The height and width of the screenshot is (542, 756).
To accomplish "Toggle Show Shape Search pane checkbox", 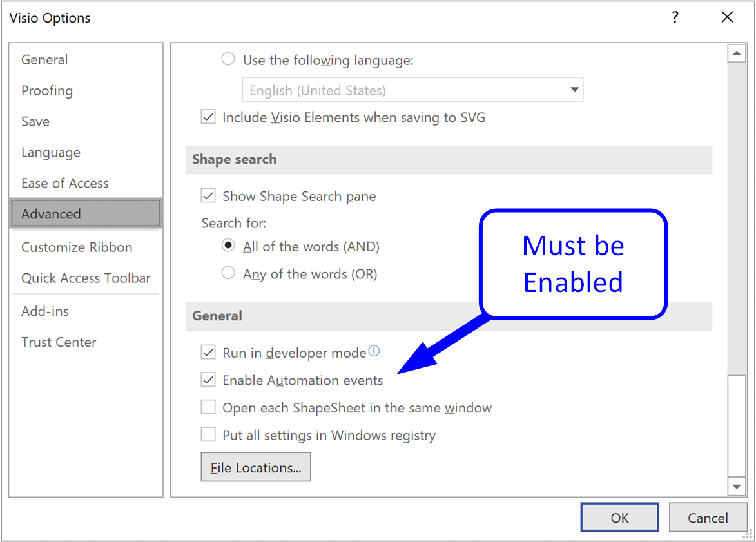I will coord(208,196).
